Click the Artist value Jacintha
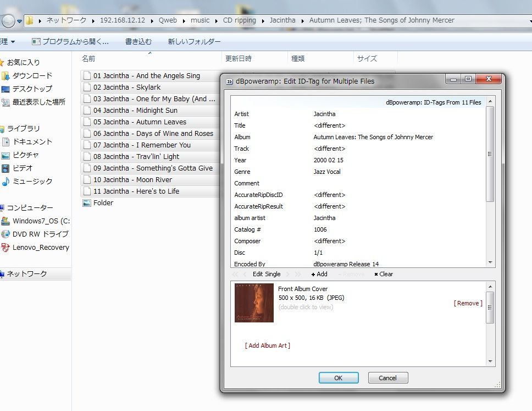532x411 pixels. click(324, 114)
